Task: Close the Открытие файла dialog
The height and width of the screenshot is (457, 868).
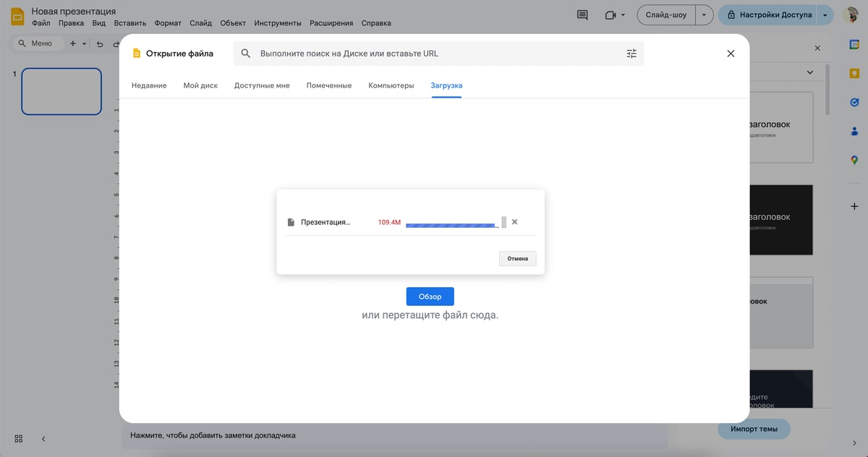Action: click(x=731, y=54)
